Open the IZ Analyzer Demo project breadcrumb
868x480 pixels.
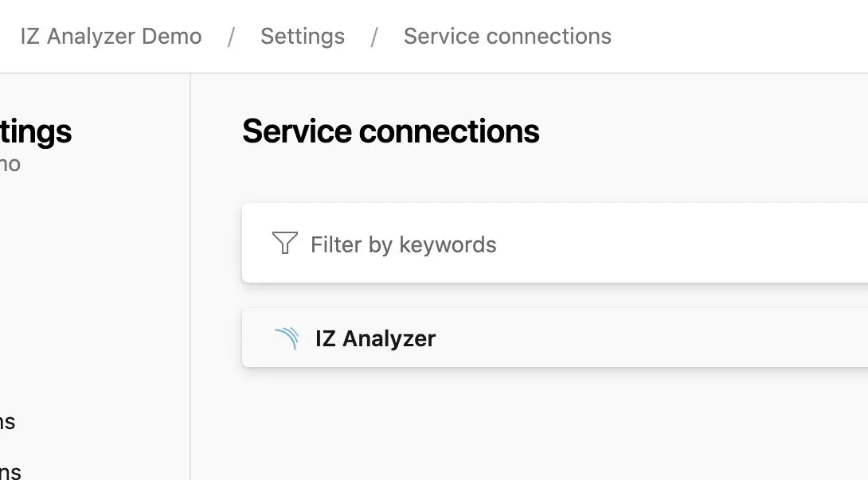tap(111, 37)
